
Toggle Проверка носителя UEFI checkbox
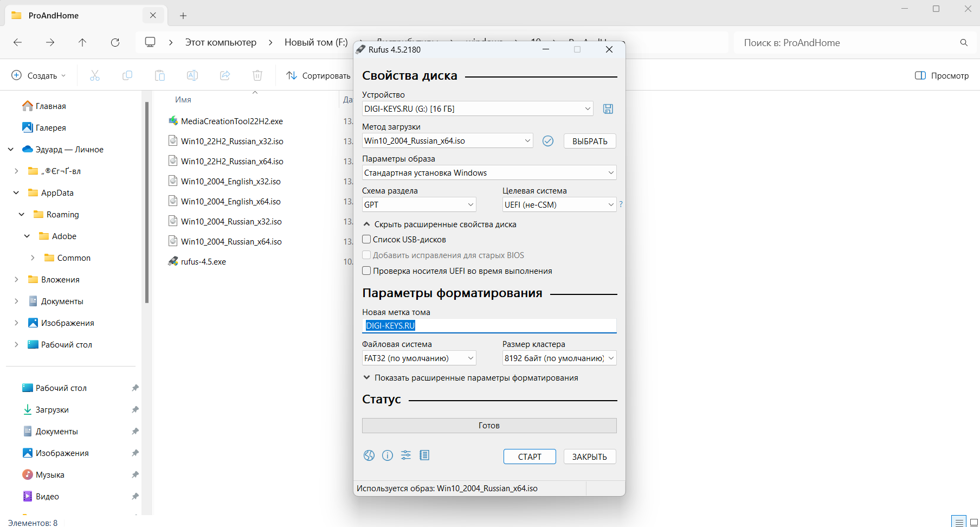367,271
